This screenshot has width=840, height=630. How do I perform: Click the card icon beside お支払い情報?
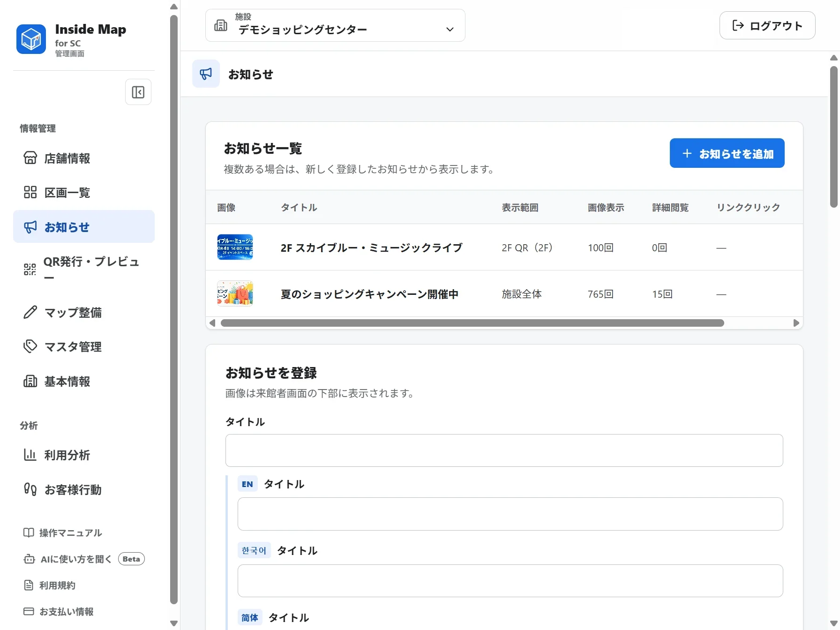coord(29,611)
